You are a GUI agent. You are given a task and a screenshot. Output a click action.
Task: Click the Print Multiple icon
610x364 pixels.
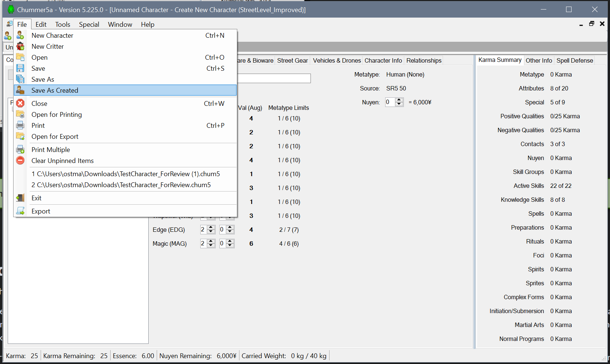tap(21, 149)
